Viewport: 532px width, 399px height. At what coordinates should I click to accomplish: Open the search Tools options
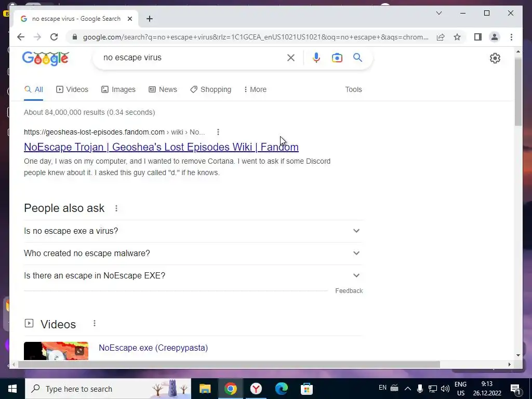(353, 89)
